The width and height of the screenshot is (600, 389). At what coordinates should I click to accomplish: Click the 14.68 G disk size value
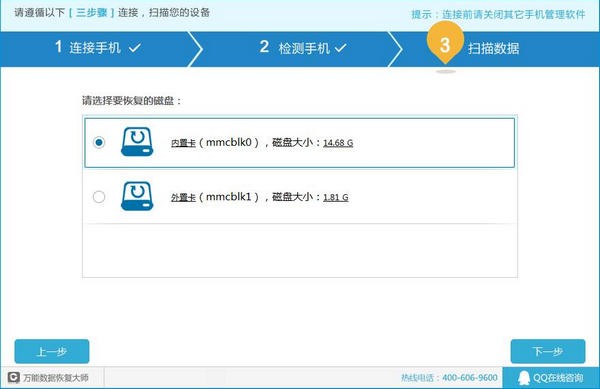pos(338,143)
